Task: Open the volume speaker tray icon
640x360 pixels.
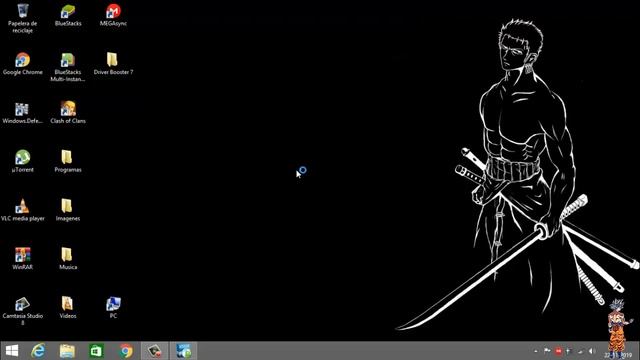Action: coord(591,351)
